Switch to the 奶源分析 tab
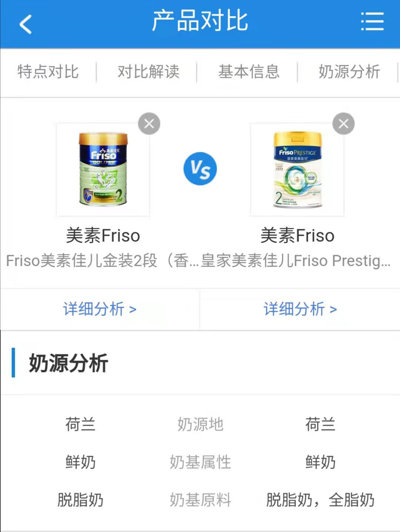This screenshot has width=400, height=532. pyautogui.click(x=349, y=72)
